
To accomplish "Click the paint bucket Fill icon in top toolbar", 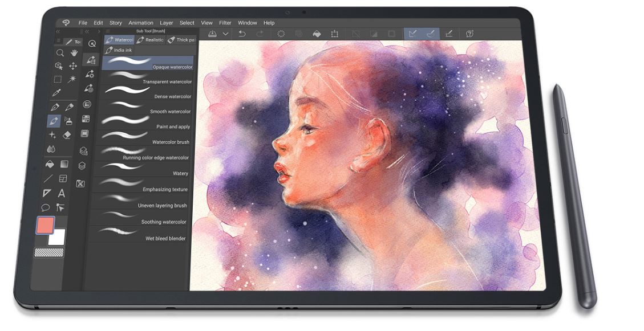I will (x=317, y=34).
